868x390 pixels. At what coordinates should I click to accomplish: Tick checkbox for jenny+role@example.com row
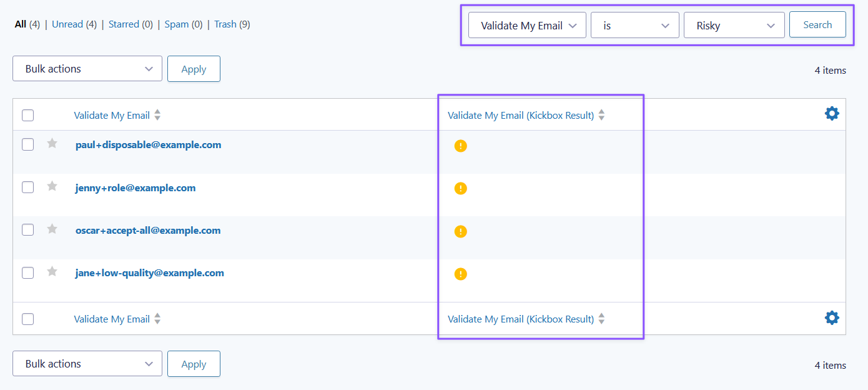[27, 187]
